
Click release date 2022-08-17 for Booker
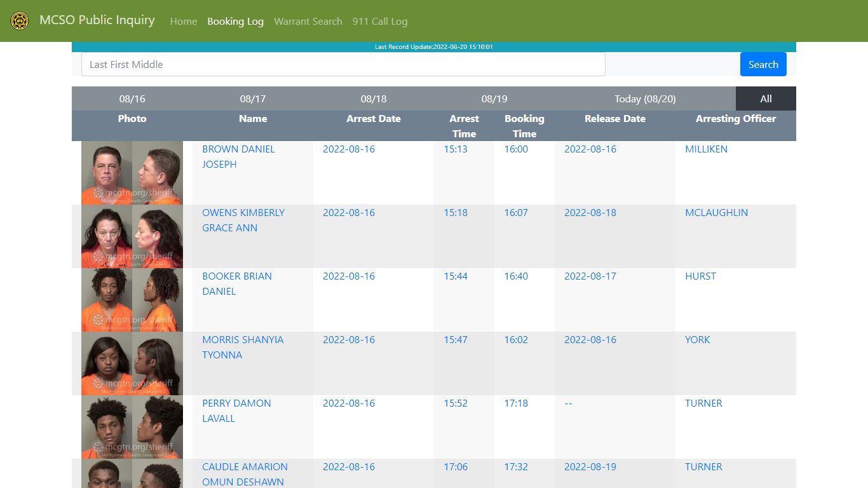(590, 276)
